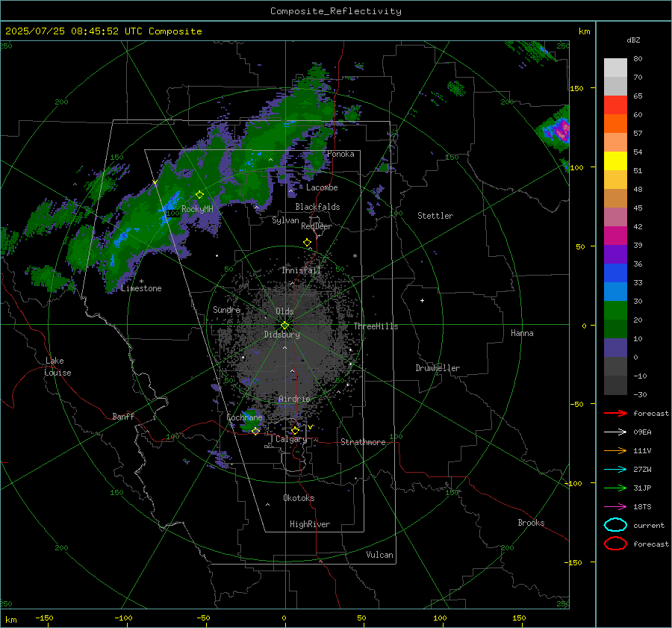
Task: Click the Olds label
Action: [x=284, y=311]
